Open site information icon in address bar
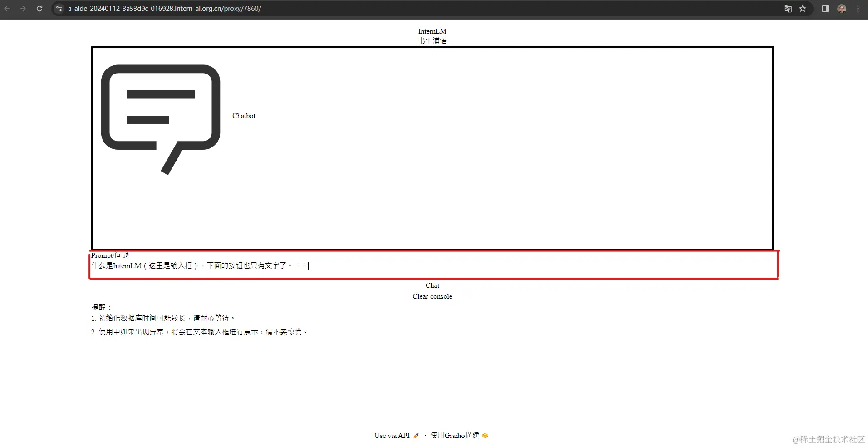Screen dimensions: 868x447 [x=59, y=9]
